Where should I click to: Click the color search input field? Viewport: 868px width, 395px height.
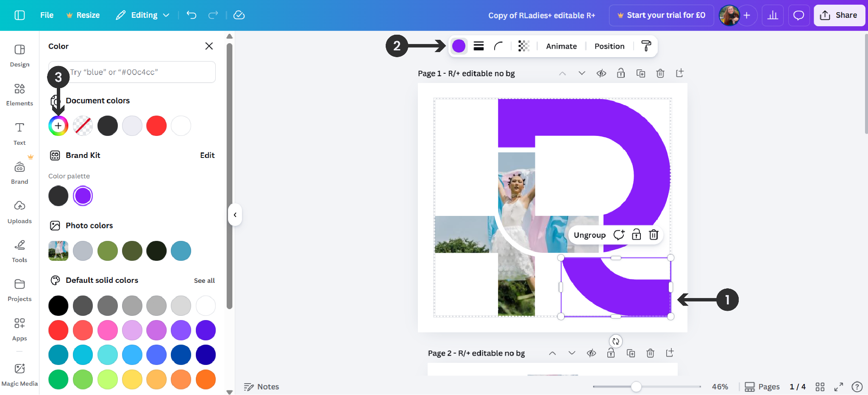click(x=132, y=72)
